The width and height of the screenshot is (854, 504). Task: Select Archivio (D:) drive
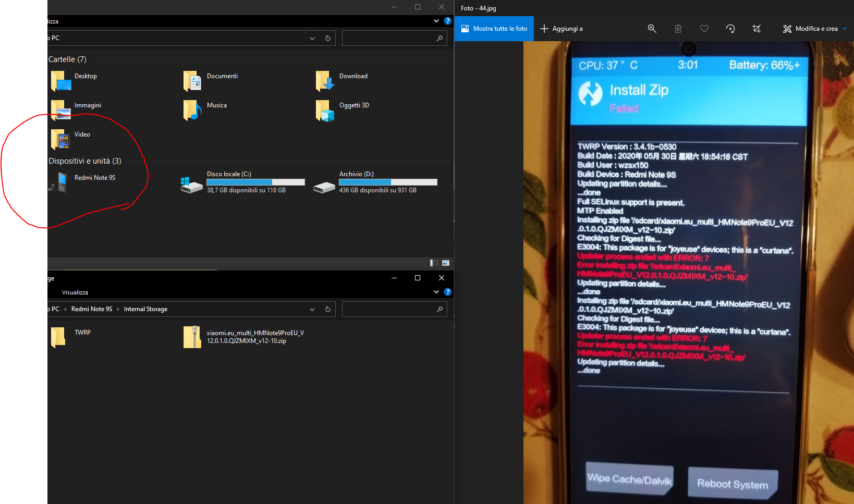[375, 182]
